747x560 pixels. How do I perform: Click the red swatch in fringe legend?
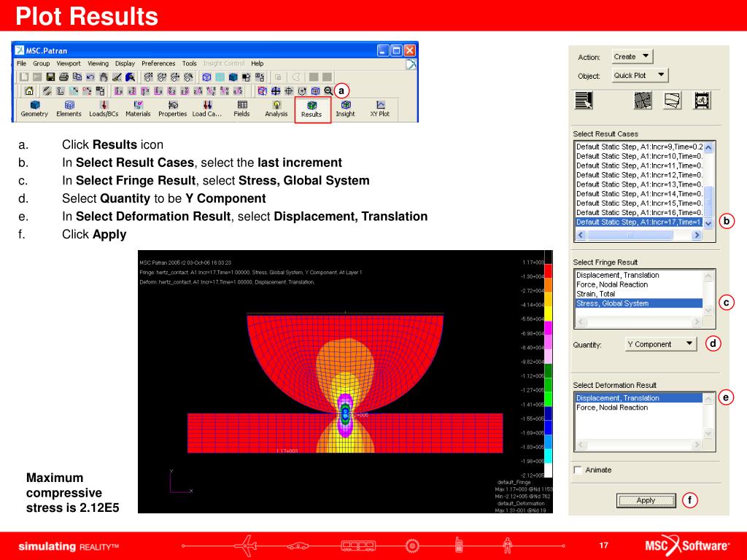pyautogui.click(x=549, y=271)
